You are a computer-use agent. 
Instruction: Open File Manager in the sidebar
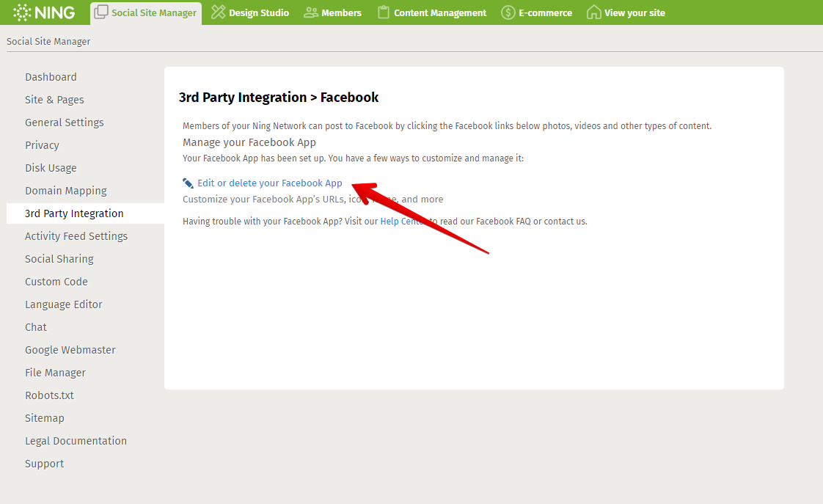tap(55, 373)
